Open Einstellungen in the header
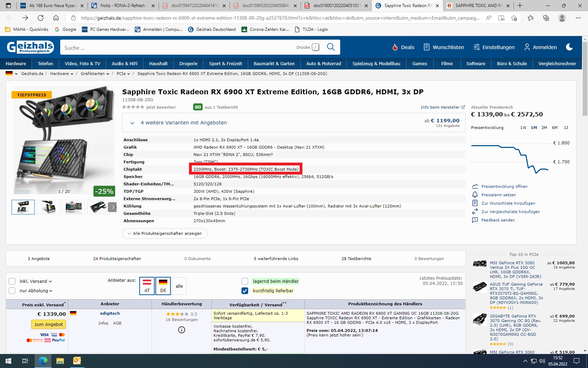Image resolution: width=588 pixels, height=368 pixels. click(x=494, y=47)
